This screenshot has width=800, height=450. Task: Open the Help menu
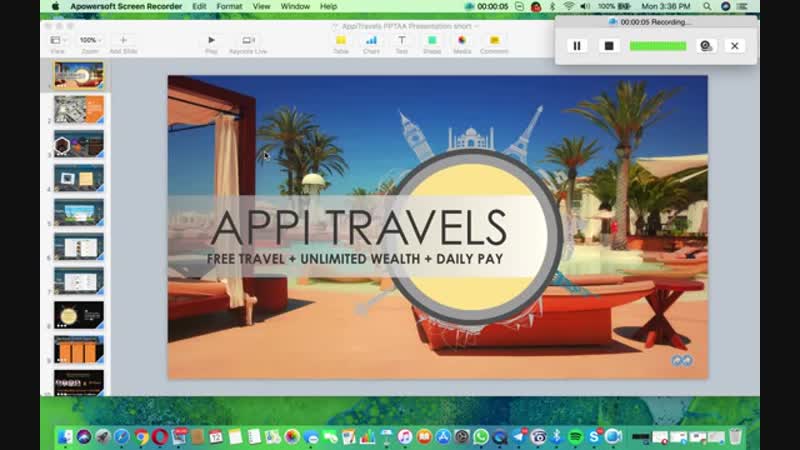pos(329,7)
